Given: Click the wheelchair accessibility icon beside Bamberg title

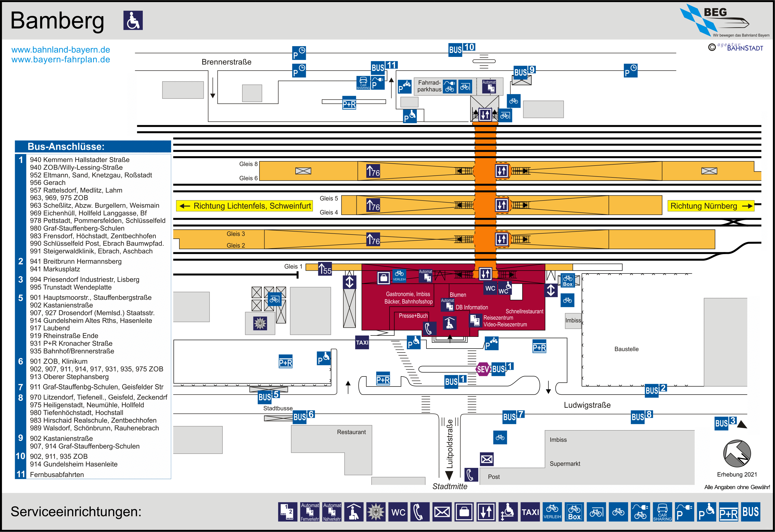Looking at the screenshot, I should (133, 20).
